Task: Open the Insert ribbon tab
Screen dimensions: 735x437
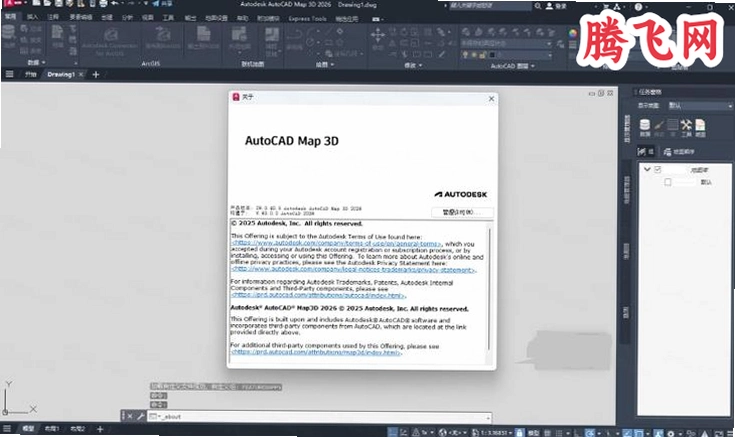Action: tap(32, 17)
